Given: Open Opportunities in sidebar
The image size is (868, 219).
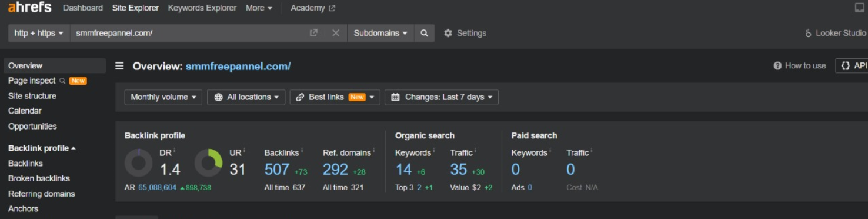Looking at the screenshot, I should (32, 126).
